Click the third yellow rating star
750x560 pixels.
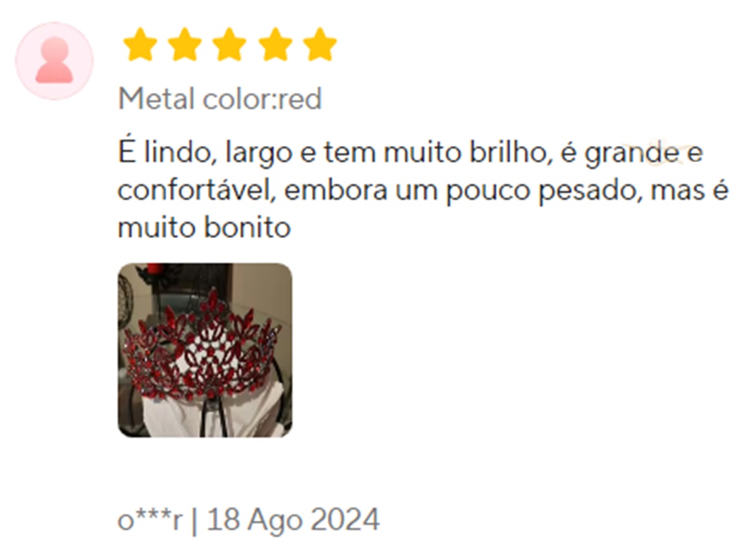229,45
